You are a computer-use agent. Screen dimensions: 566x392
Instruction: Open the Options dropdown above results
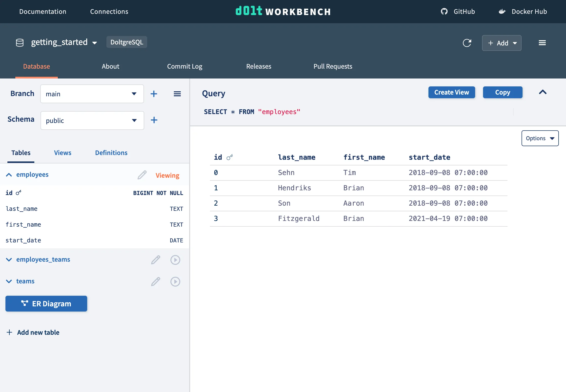[540, 138]
